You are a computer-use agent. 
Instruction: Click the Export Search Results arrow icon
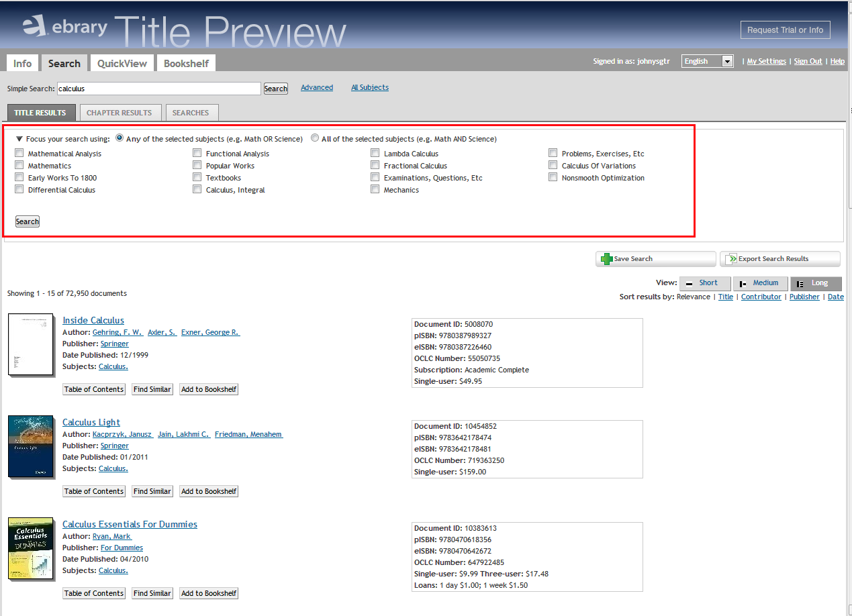point(732,259)
